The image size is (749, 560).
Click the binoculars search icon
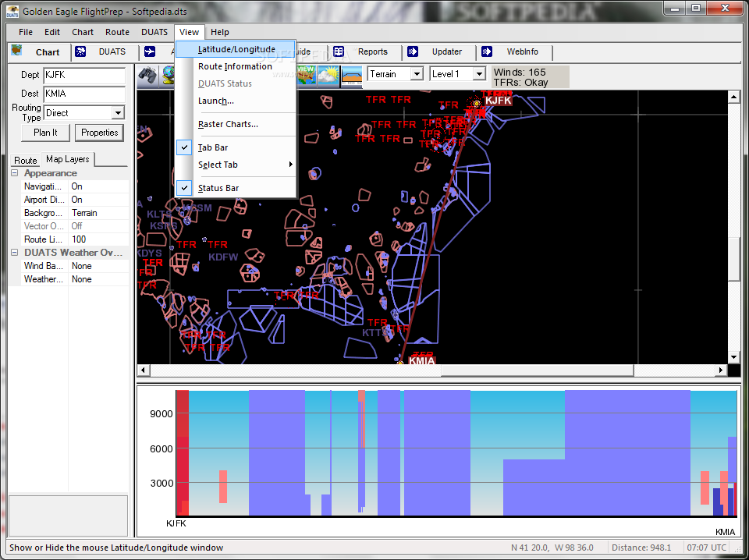(147, 75)
